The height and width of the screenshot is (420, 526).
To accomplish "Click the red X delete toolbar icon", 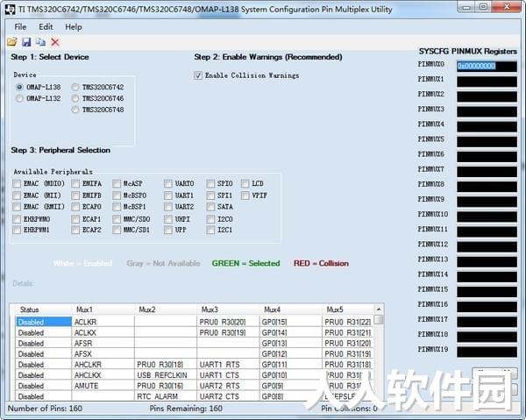I will [55, 42].
